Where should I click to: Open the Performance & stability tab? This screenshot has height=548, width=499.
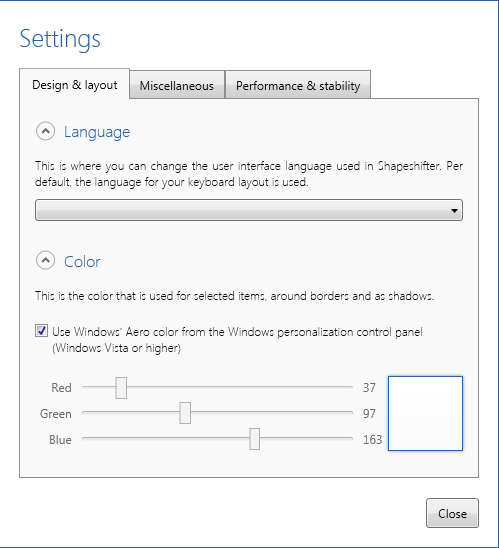coord(298,85)
